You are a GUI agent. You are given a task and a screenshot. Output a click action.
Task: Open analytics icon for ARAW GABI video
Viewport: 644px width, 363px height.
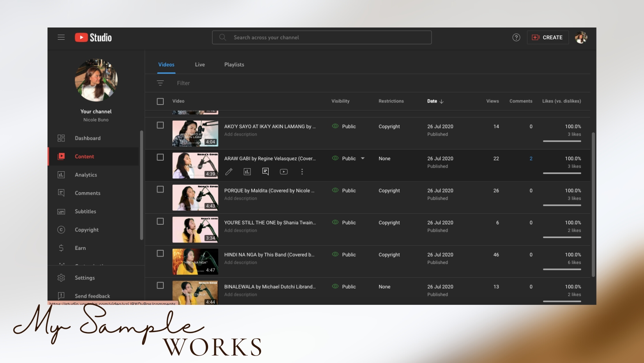pos(247,172)
